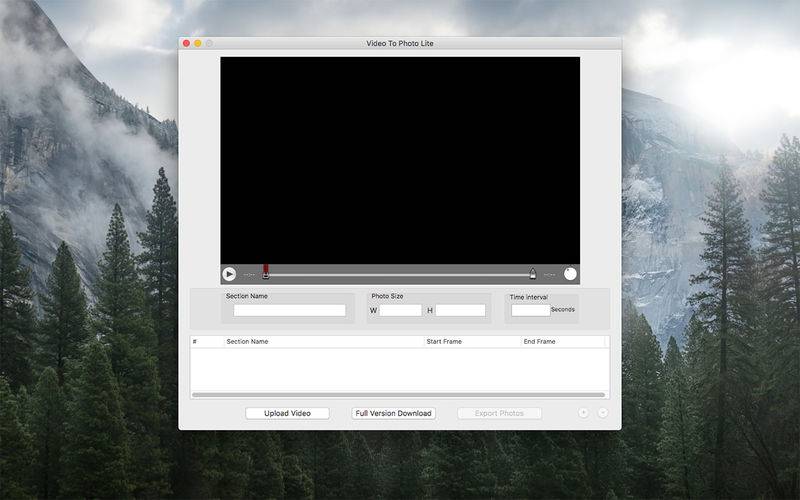800x500 pixels.
Task: Click the Upload Video button
Action: coord(287,413)
